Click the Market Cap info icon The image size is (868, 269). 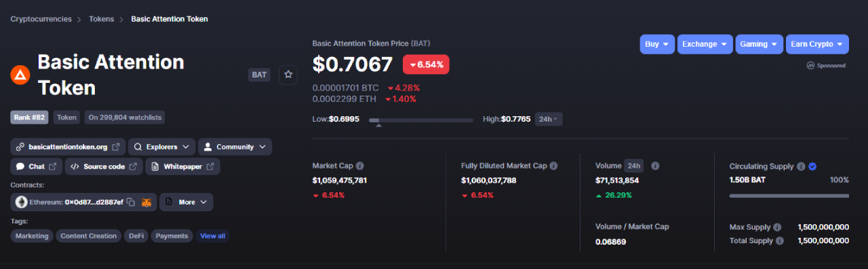click(360, 166)
